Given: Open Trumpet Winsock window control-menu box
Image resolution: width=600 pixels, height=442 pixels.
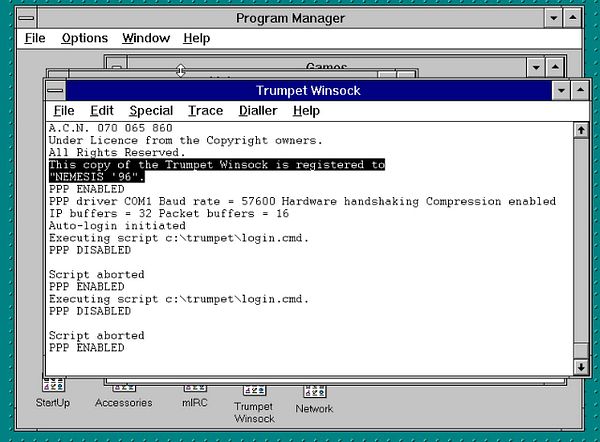Looking at the screenshot, I should click(55, 91).
